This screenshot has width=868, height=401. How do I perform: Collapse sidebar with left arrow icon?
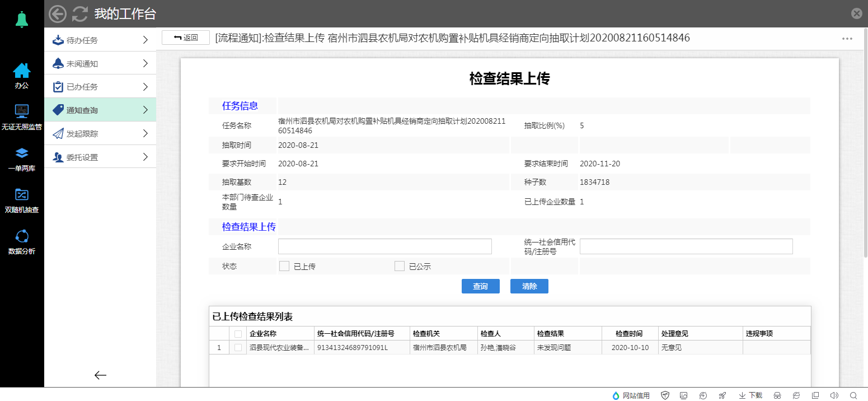click(x=100, y=375)
